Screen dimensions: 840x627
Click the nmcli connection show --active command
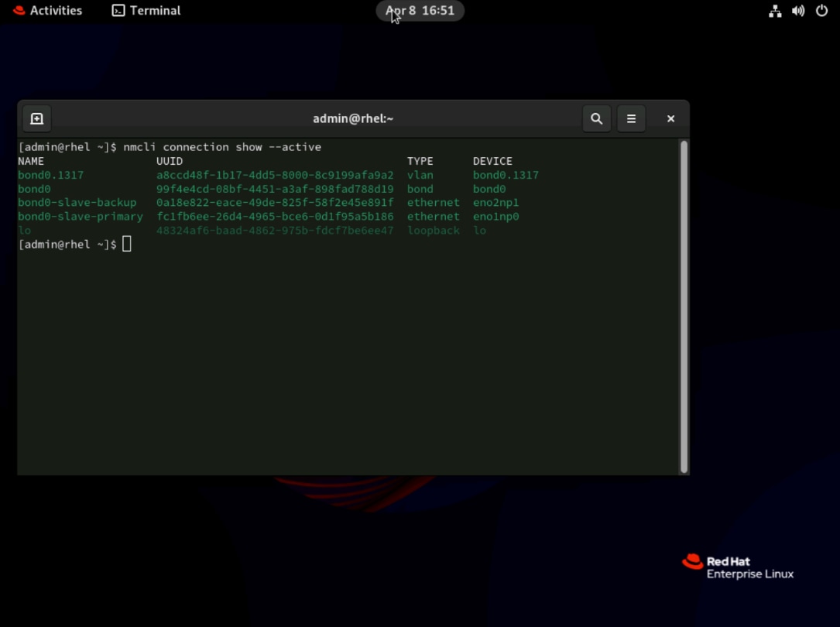tap(222, 147)
